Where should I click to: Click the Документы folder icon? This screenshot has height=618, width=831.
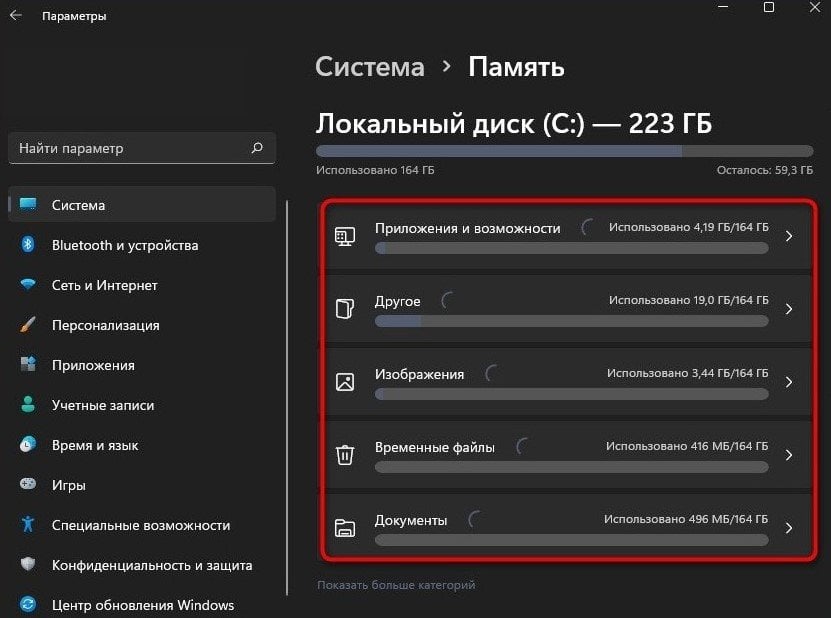pos(345,528)
